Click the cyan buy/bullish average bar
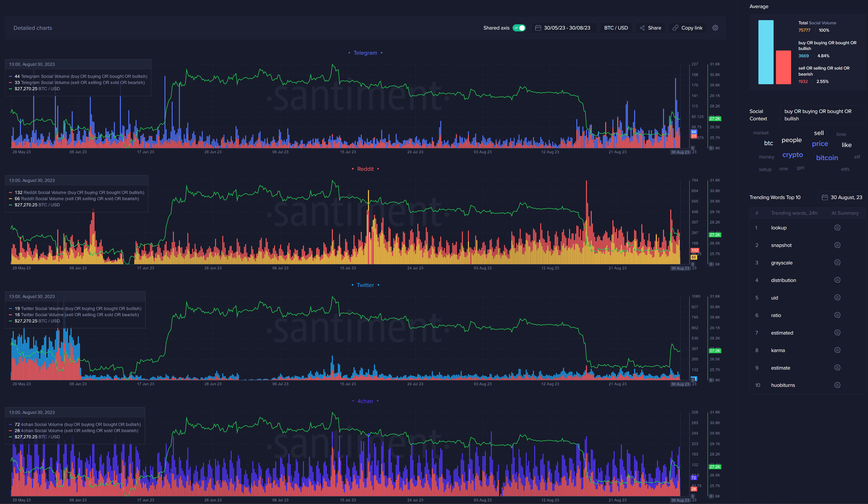Screen dimensions: 868x504 click(766, 52)
